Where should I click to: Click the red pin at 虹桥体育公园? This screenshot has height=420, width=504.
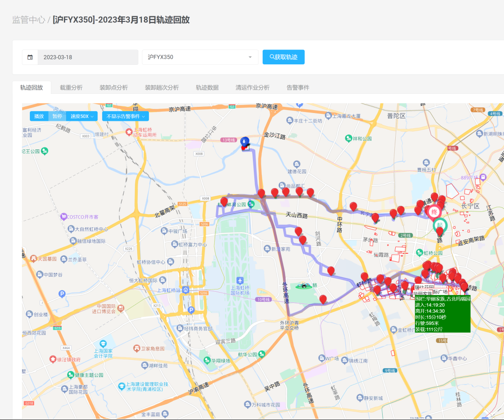click(x=224, y=202)
